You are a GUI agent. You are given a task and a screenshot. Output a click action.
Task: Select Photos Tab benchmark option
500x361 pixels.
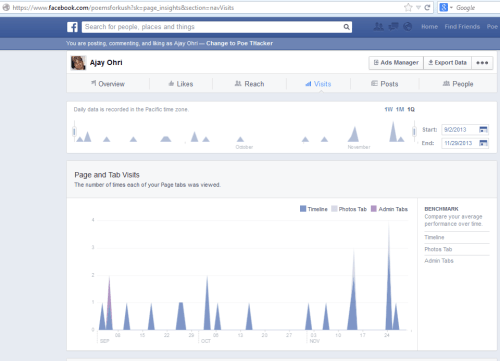438,249
